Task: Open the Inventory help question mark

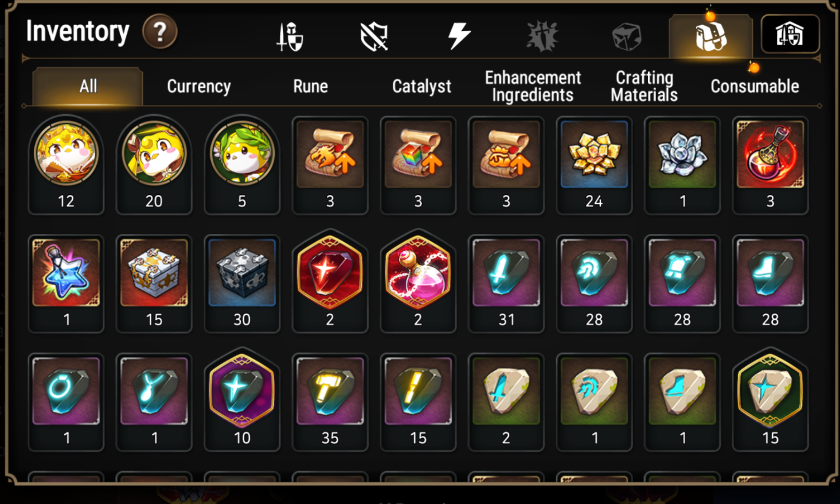Action: pos(159,32)
